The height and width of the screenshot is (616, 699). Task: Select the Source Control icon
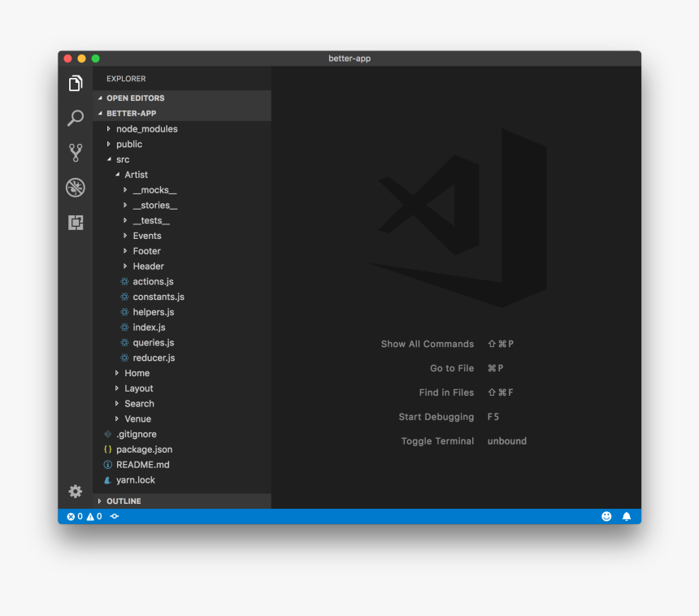click(75, 152)
